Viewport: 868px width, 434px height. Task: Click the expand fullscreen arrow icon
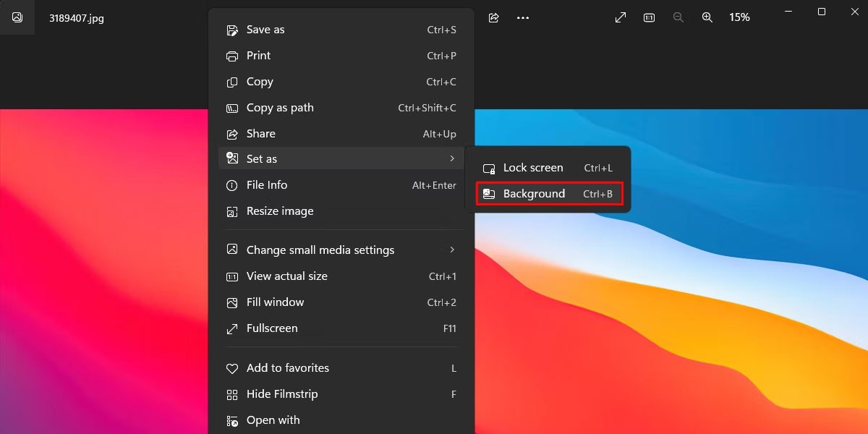621,17
